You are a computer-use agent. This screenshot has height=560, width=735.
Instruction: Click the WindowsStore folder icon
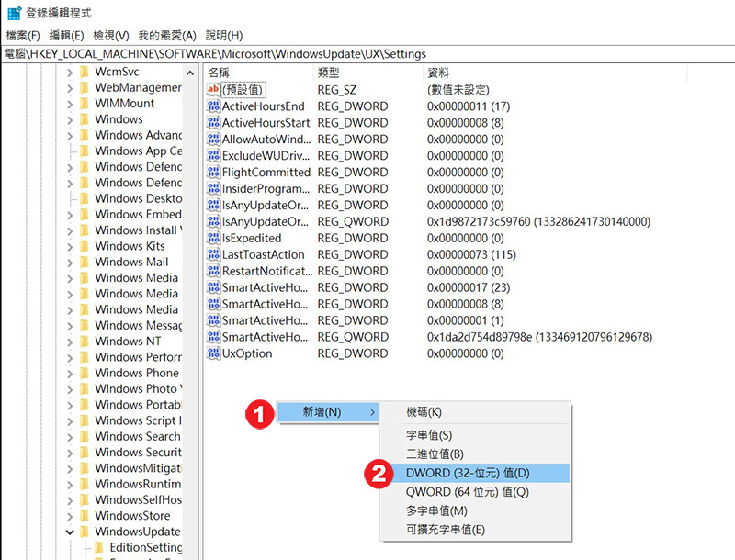click(85, 516)
